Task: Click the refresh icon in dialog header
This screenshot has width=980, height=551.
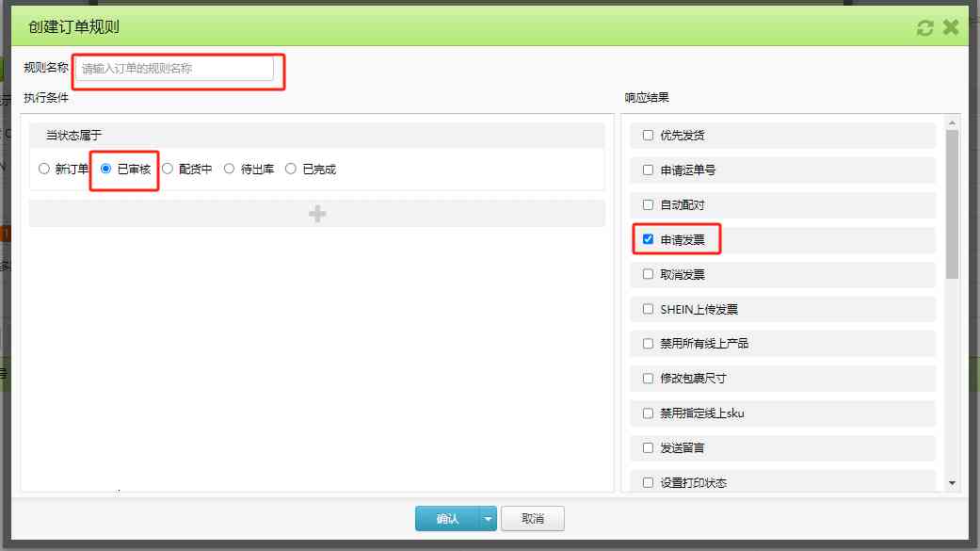Action: point(925,27)
